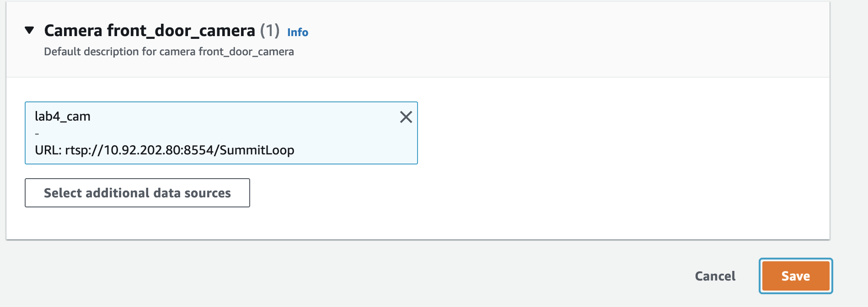Save the camera data source settings
The width and height of the screenshot is (868, 307).
point(796,276)
